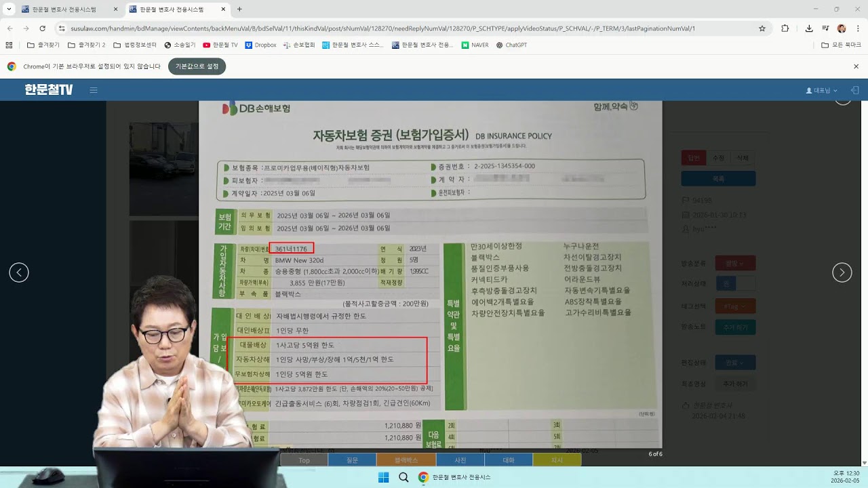Click the '6 of 6' image counter
This screenshot has width=868, height=488.
click(x=655, y=454)
